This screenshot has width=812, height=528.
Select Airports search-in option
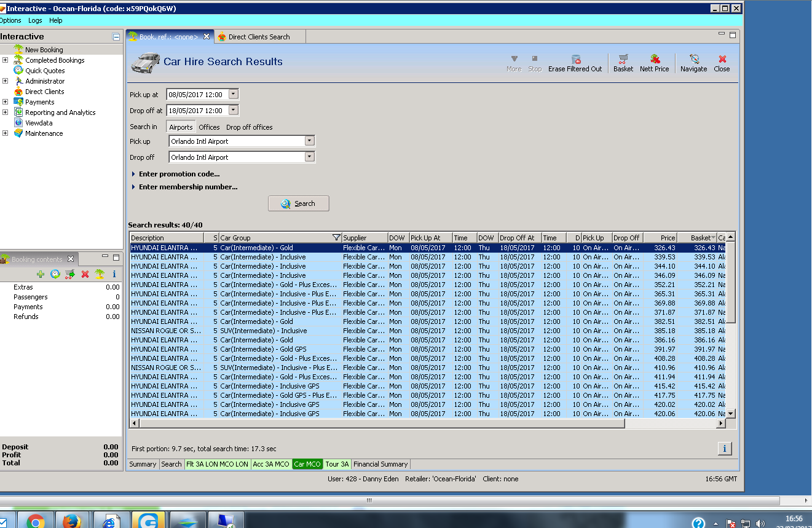pyautogui.click(x=181, y=127)
